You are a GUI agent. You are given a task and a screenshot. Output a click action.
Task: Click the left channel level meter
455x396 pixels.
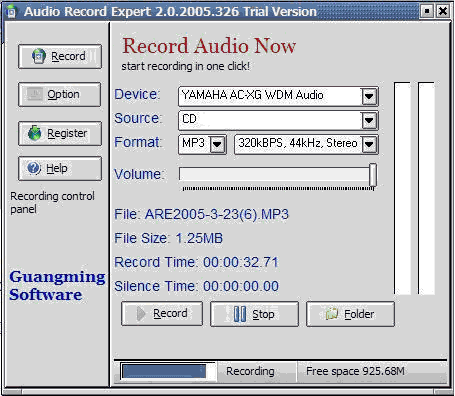(x=402, y=188)
